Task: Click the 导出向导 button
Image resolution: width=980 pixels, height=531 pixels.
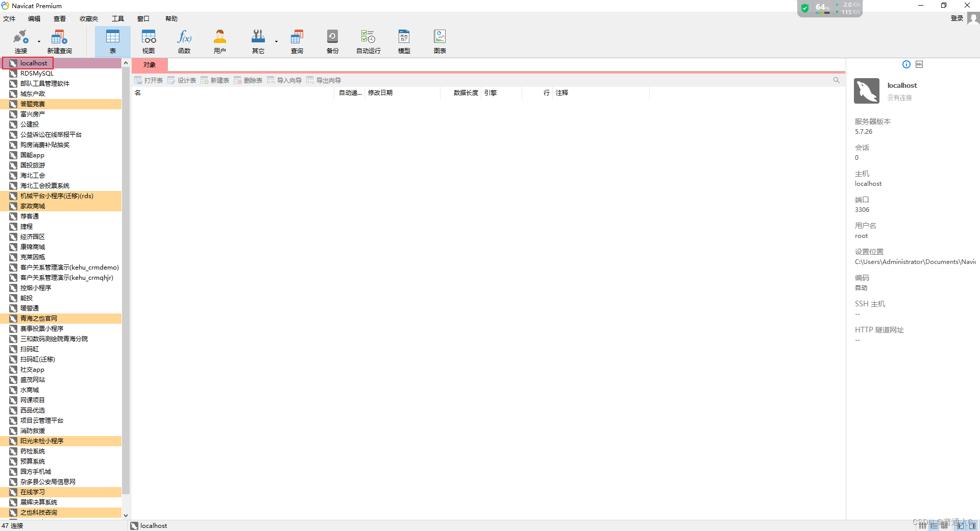Action: point(324,81)
